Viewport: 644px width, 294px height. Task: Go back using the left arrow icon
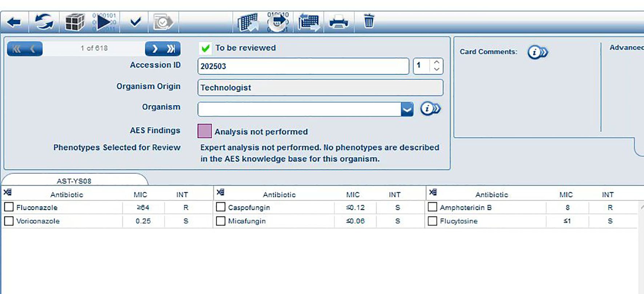point(14,22)
